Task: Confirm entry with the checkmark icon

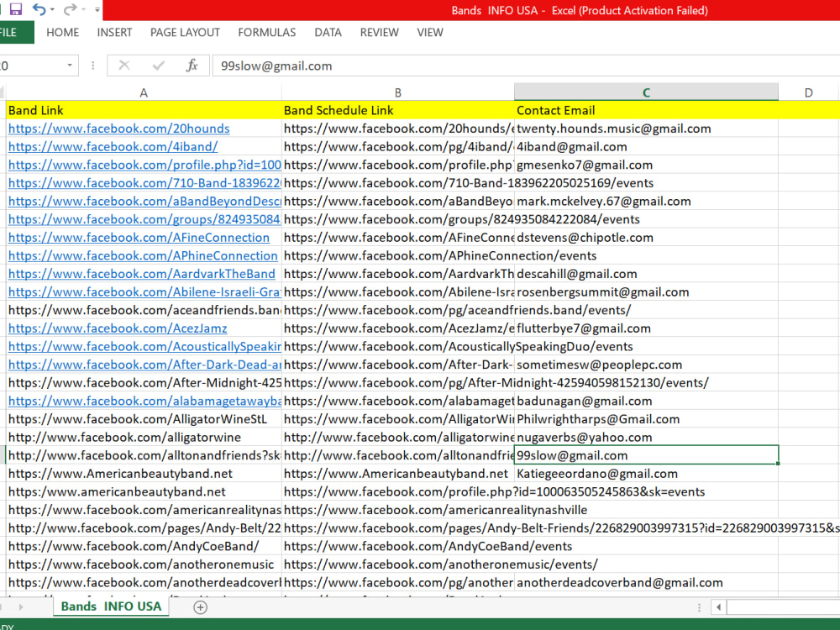Action: [158, 66]
